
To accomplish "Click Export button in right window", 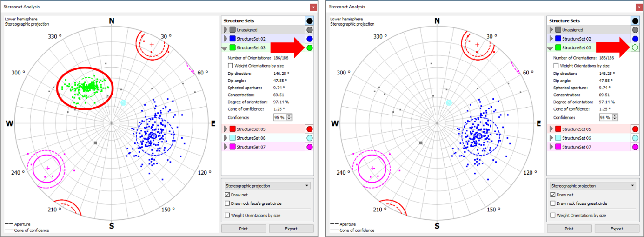I will [617, 229].
